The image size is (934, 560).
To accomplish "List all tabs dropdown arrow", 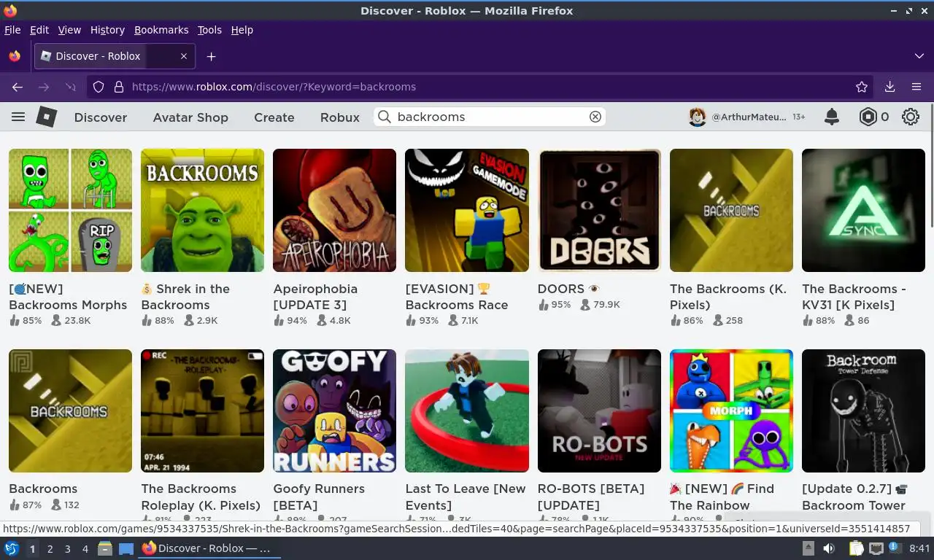I will pos(919,56).
